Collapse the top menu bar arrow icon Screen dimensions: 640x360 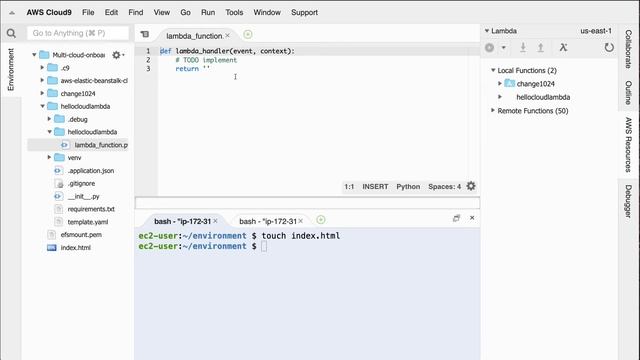pos(12,13)
